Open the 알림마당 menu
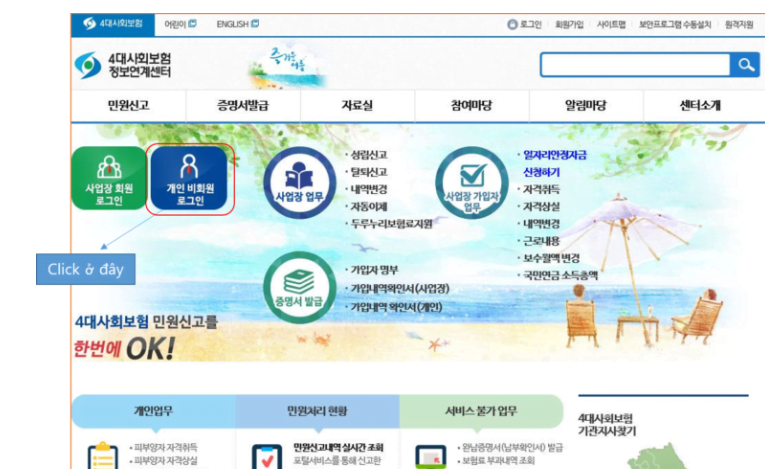Image resolution: width=765 pixels, height=469 pixels. pyautogui.click(x=586, y=105)
